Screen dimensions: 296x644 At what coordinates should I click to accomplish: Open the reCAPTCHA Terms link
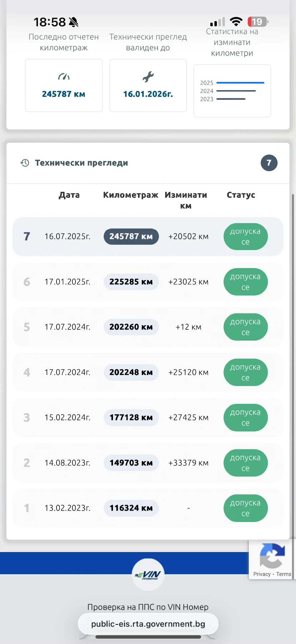[x=283, y=574]
